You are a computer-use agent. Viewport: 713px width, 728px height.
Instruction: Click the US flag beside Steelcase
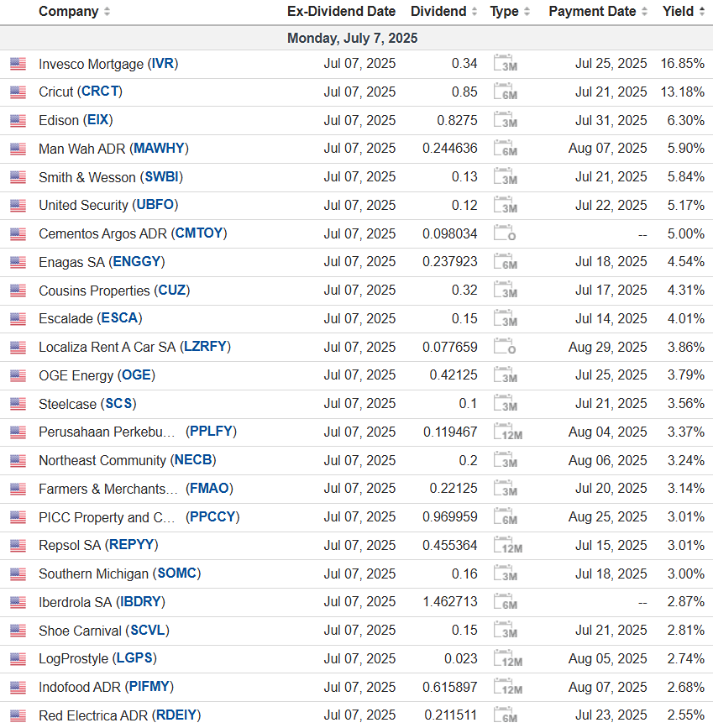[x=18, y=404]
